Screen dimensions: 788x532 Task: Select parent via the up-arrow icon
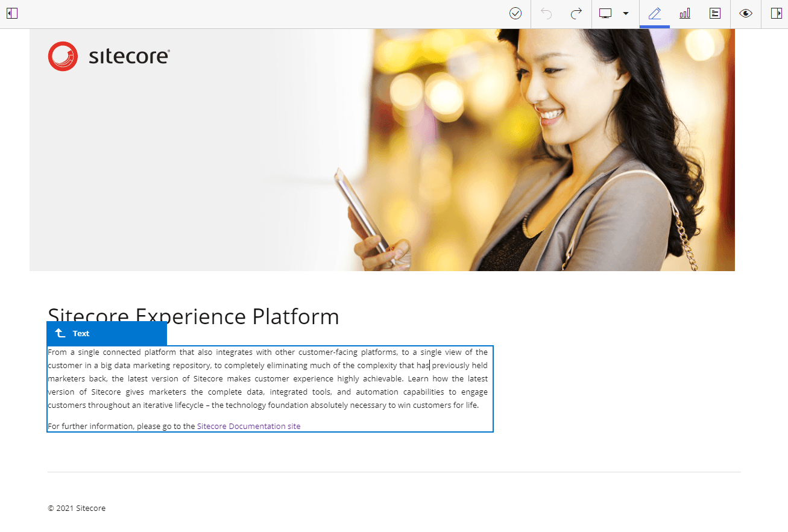coord(60,333)
